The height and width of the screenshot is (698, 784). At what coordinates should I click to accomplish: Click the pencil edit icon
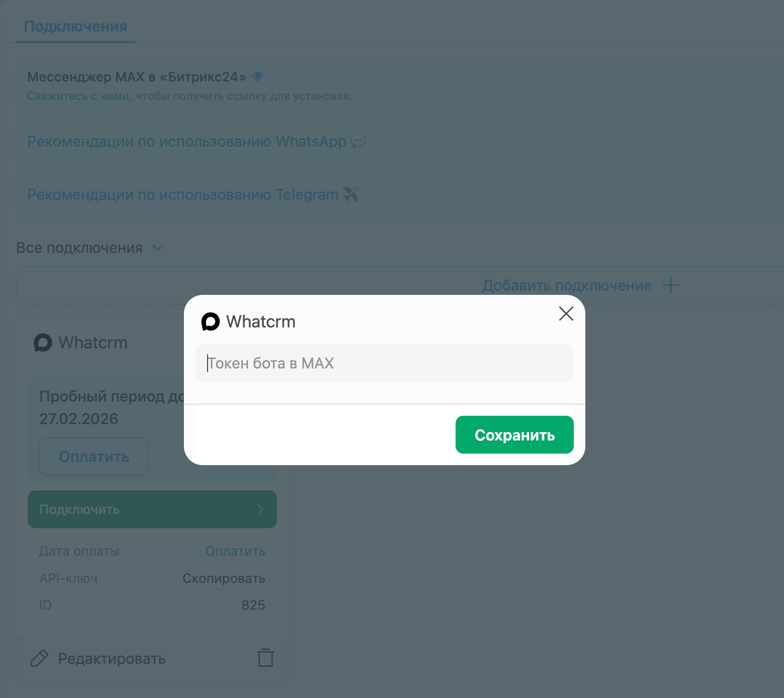pos(39,658)
